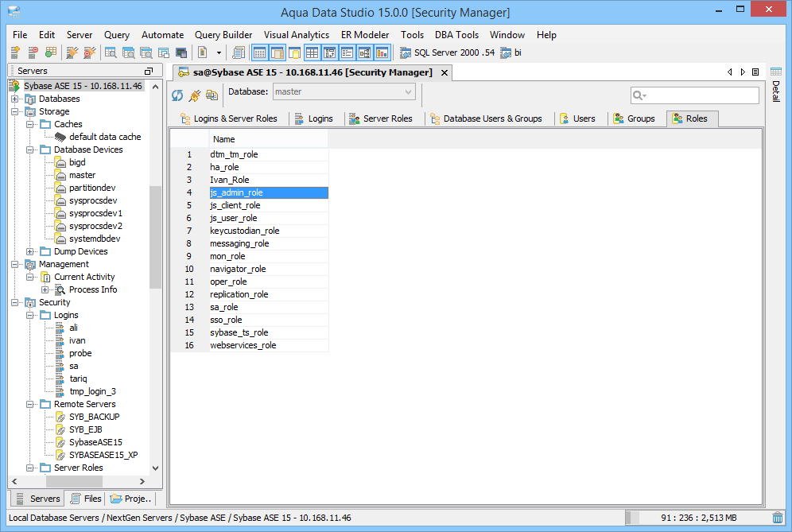Click the Name column header
The width and height of the screenshot is (792, 532).
pos(268,139)
